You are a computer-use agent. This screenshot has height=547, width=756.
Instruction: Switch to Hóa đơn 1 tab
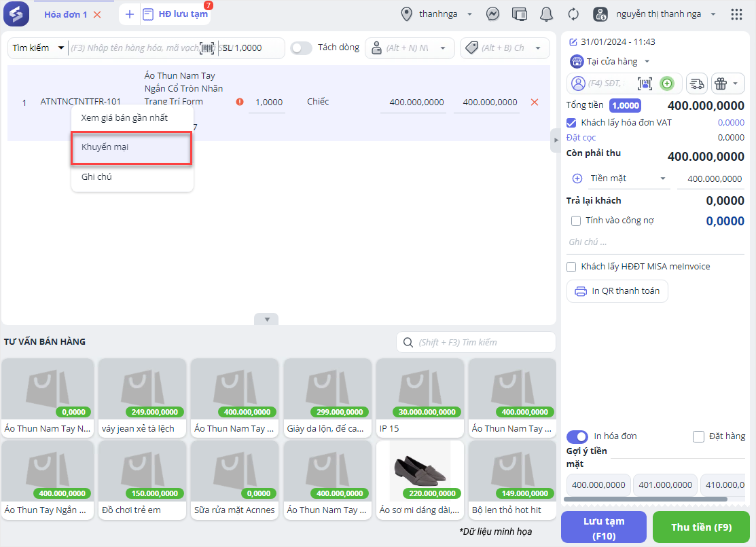coord(66,14)
